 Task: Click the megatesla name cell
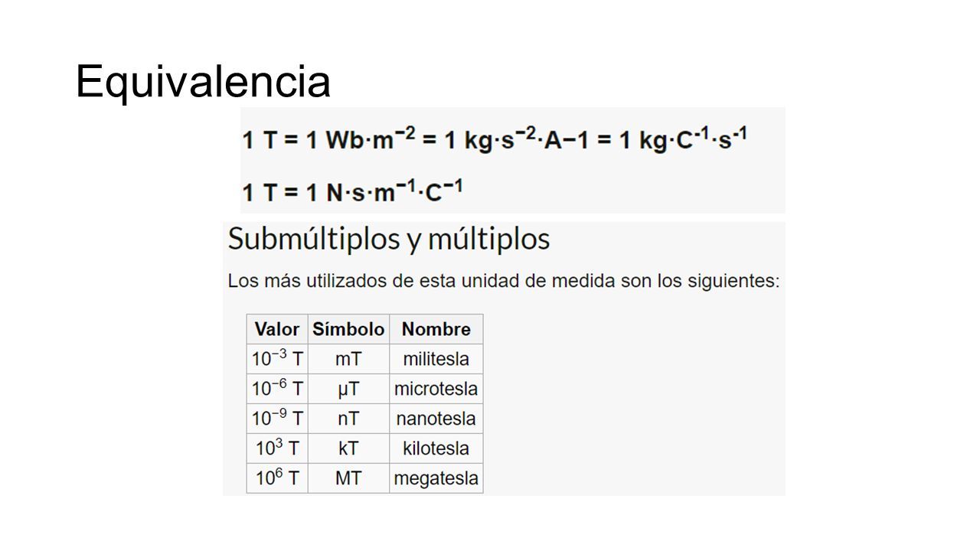click(x=436, y=478)
